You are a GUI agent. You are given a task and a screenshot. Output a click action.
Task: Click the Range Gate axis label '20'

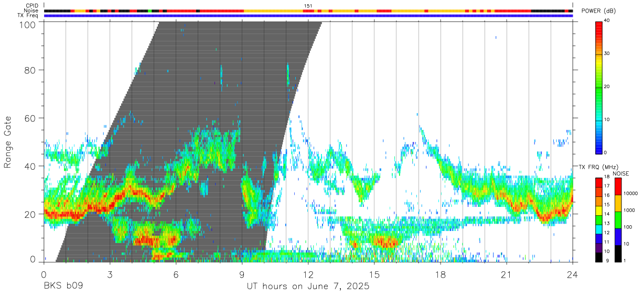point(31,214)
